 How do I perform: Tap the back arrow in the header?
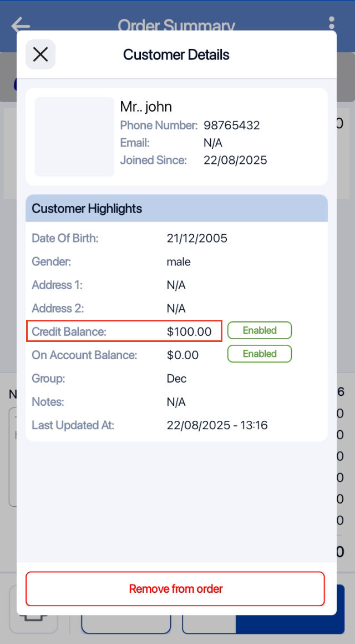click(x=21, y=25)
